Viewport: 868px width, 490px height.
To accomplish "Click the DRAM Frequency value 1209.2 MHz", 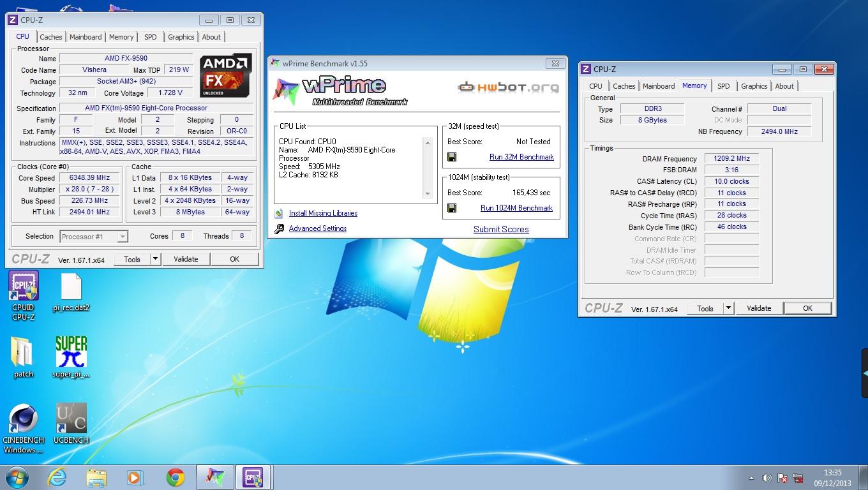I will point(731,159).
